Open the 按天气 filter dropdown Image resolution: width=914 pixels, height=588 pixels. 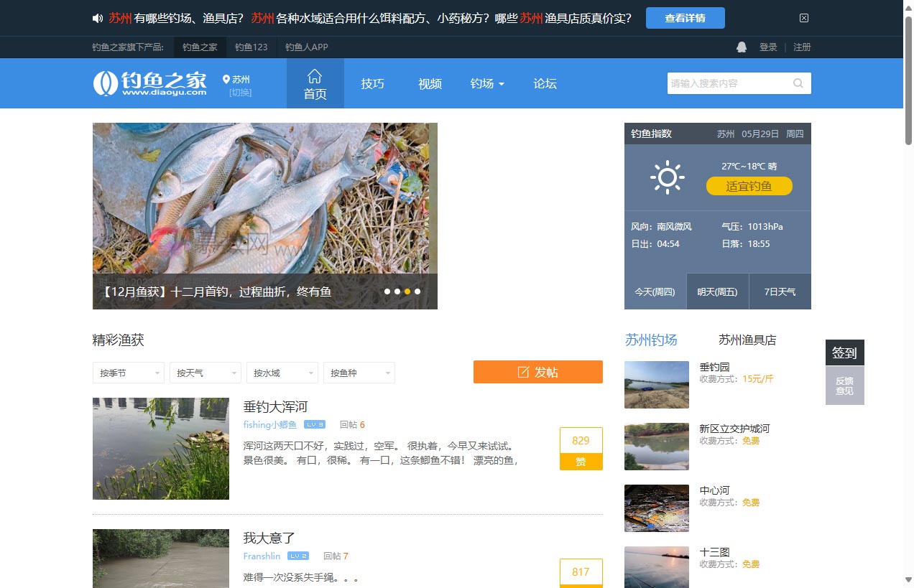point(205,373)
